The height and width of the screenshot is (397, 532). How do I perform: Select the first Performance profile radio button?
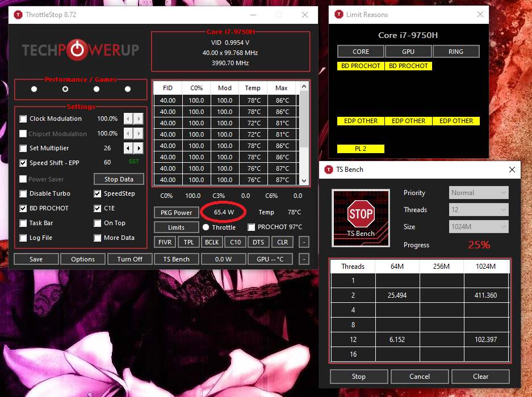pyautogui.click(x=34, y=89)
